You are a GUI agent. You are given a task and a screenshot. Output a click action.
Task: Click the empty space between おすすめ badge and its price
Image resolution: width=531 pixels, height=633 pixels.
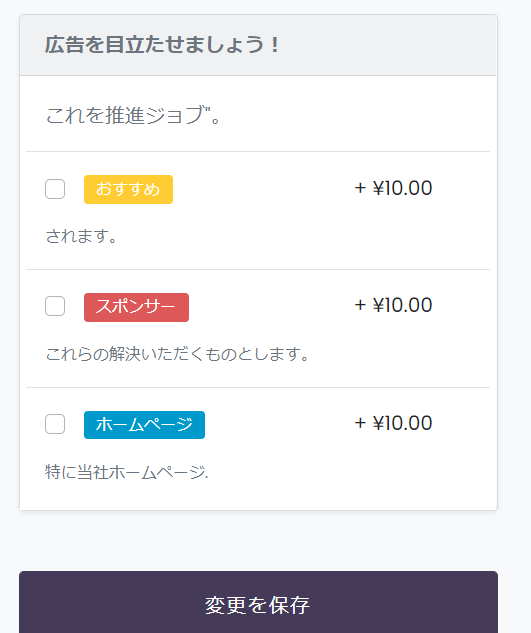(x=263, y=189)
